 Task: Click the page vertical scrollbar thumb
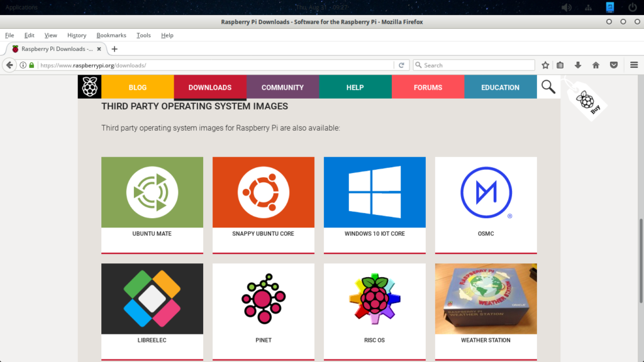(x=641, y=261)
